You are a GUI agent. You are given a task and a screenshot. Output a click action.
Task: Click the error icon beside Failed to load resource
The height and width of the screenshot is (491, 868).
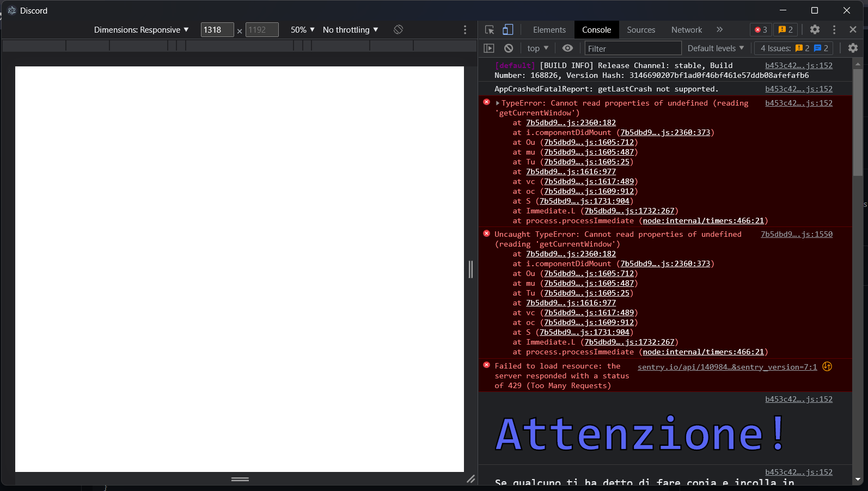487,365
